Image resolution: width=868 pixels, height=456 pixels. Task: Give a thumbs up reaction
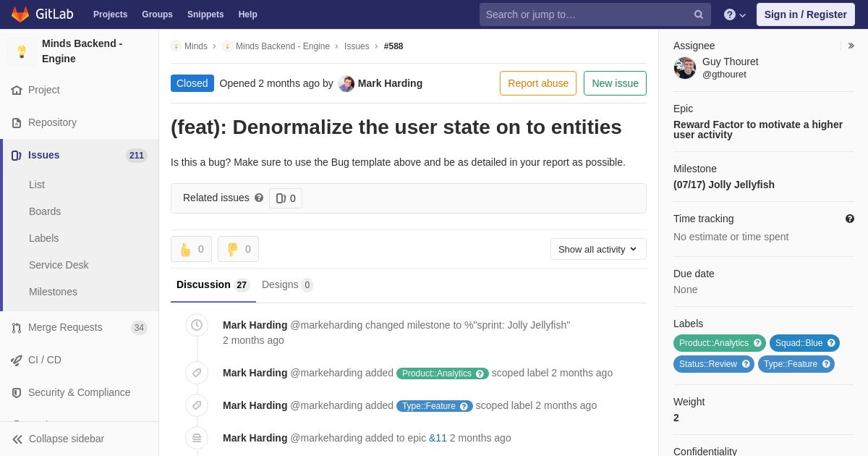click(x=191, y=249)
